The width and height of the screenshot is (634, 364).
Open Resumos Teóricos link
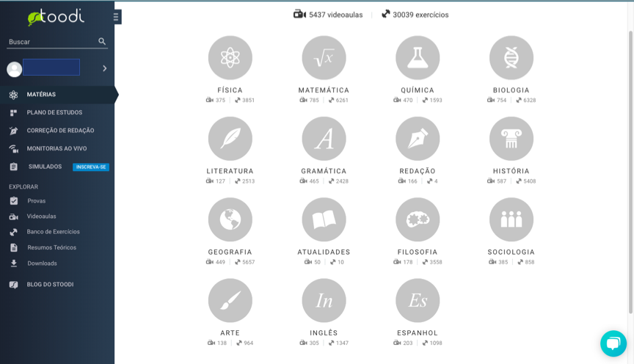[51, 247]
